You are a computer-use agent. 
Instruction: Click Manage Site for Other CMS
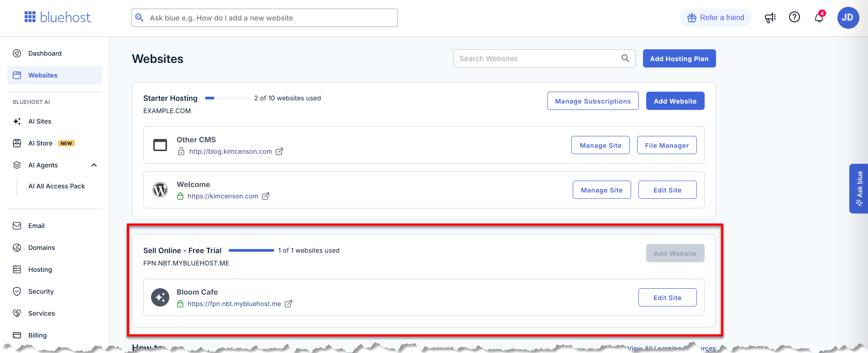click(x=601, y=145)
